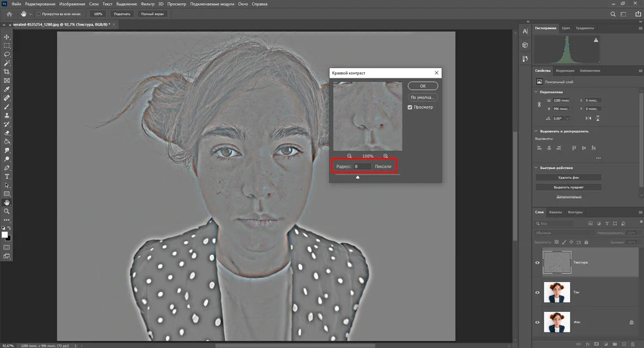Collapse the Быстрые действия section
The width and height of the screenshot is (644, 348).
click(x=536, y=168)
